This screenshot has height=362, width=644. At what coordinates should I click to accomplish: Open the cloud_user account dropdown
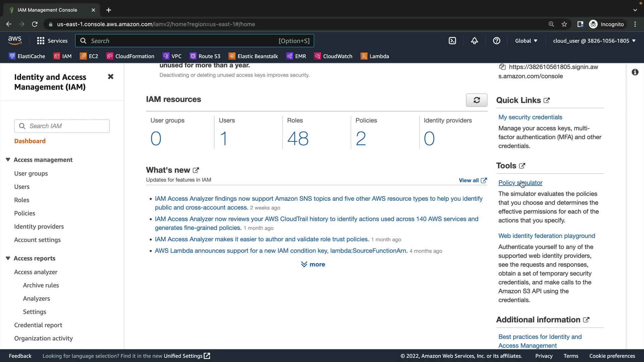pos(594,41)
